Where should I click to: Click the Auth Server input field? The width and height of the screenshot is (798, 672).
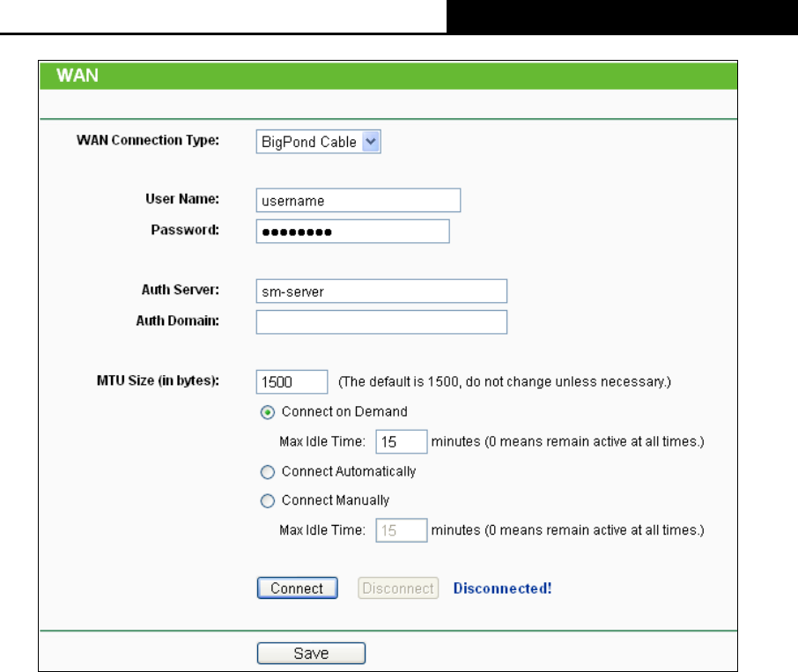click(381, 291)
